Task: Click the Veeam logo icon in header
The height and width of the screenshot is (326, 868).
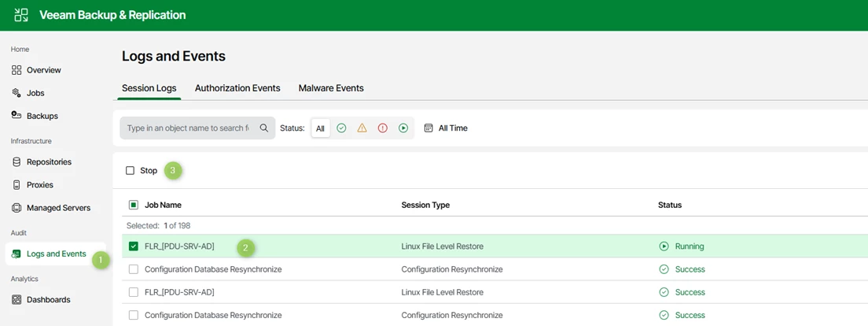Action: click(x=21, y=15)
